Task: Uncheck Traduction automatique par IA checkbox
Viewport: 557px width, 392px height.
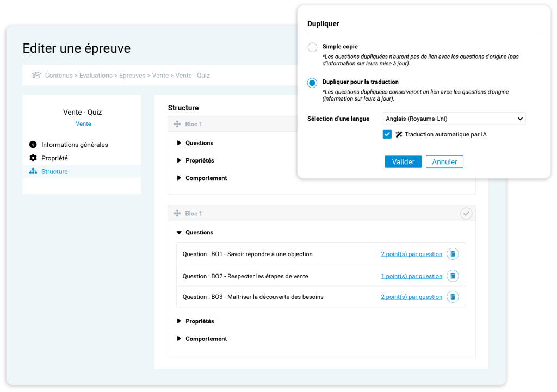Action: pyautogui.click(x=387, y=134)
